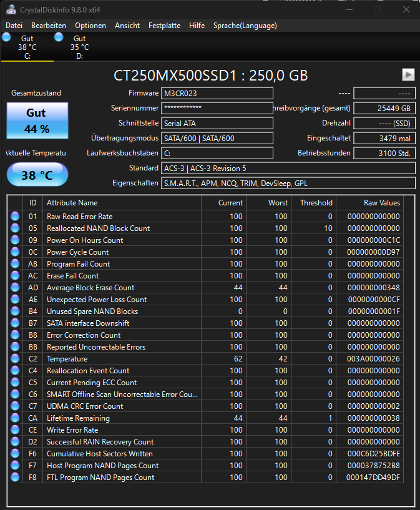Click status orb of SATA interface Downshift
This screenshot has width=420, height=510.
pyautogui.click(x=15, y=323)
